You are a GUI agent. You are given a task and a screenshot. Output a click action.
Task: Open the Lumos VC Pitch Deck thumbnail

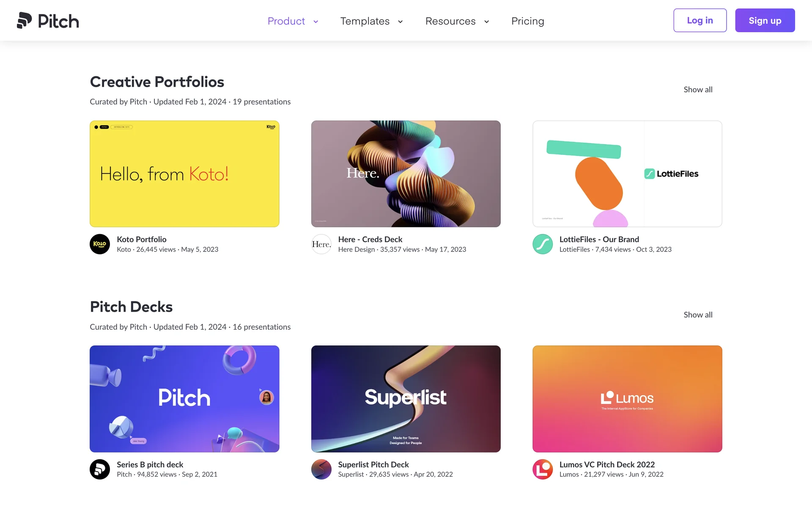point(627,398)
